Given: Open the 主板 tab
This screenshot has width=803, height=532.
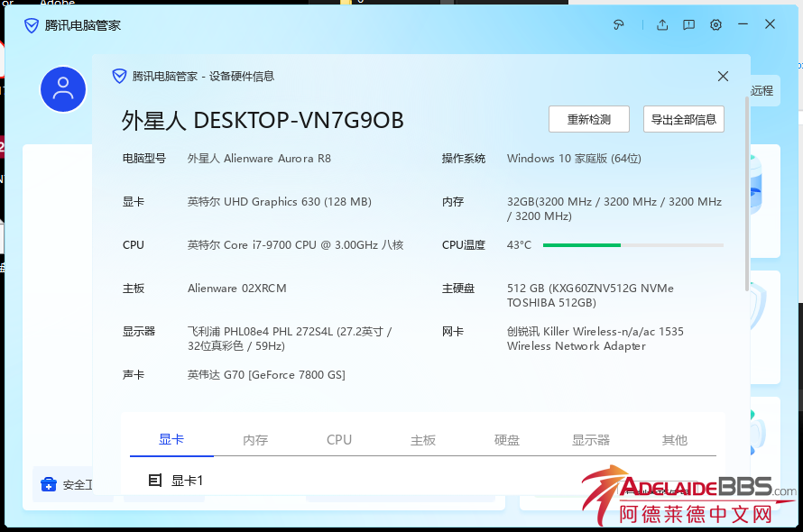Looking at the screenshot, I should (x=423, y=440).
